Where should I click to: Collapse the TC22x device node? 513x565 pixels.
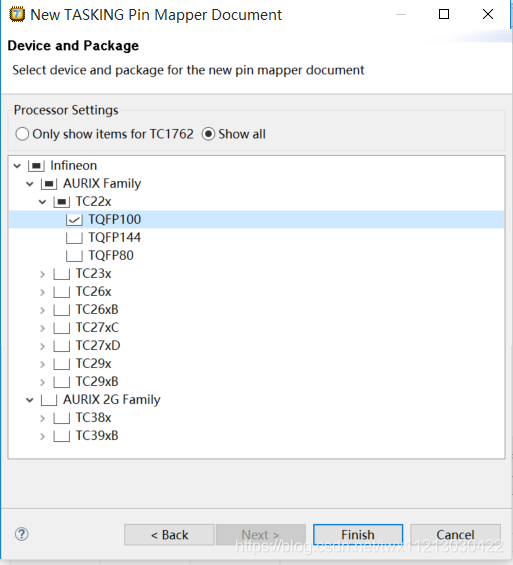(x=43, y=202)
